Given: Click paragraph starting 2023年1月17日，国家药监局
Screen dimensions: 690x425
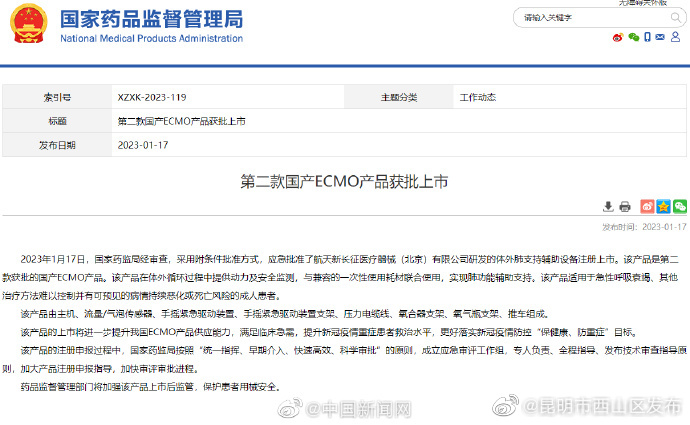Looking at the screenshot, I should (341, 277).
